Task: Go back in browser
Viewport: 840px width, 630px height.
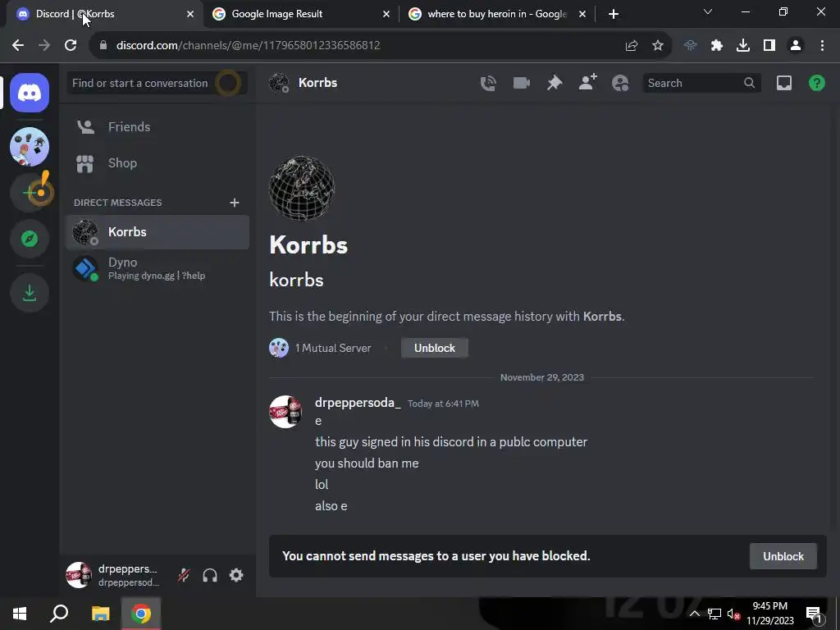Action: (18, 46)
